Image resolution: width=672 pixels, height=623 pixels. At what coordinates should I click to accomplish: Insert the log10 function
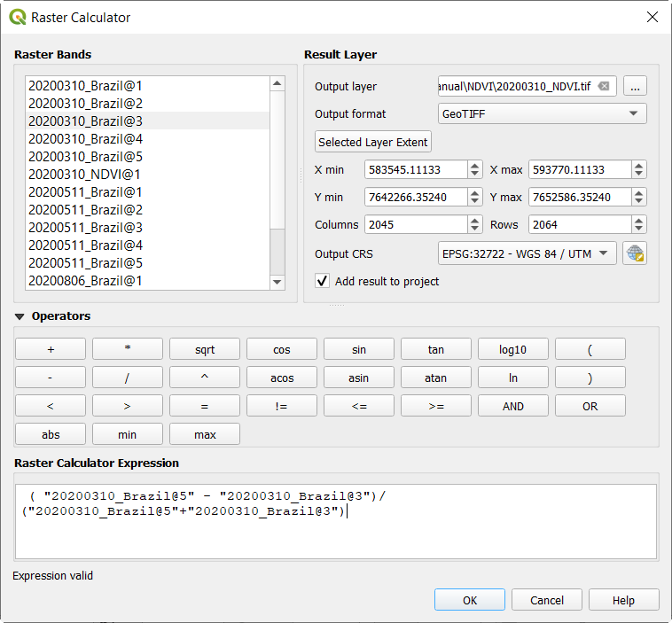pyautogui.click(x=512, y=349)
